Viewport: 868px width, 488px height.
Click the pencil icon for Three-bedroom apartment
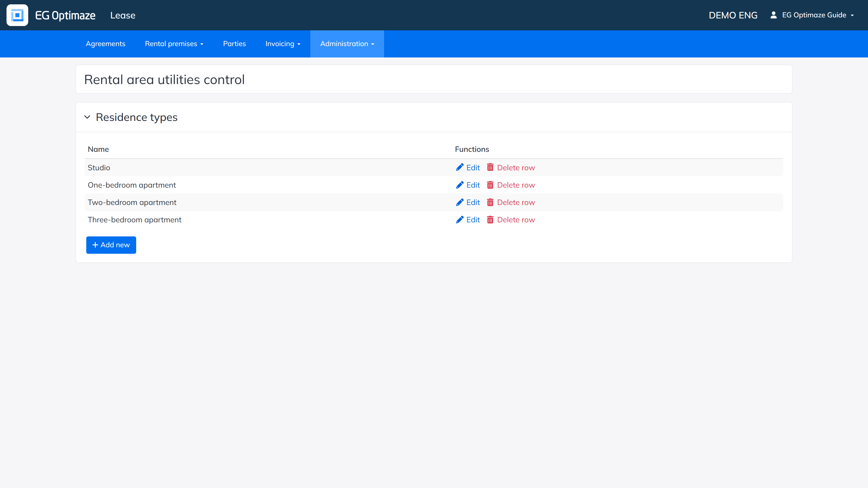pyautogui.click(x=459, y=220)
